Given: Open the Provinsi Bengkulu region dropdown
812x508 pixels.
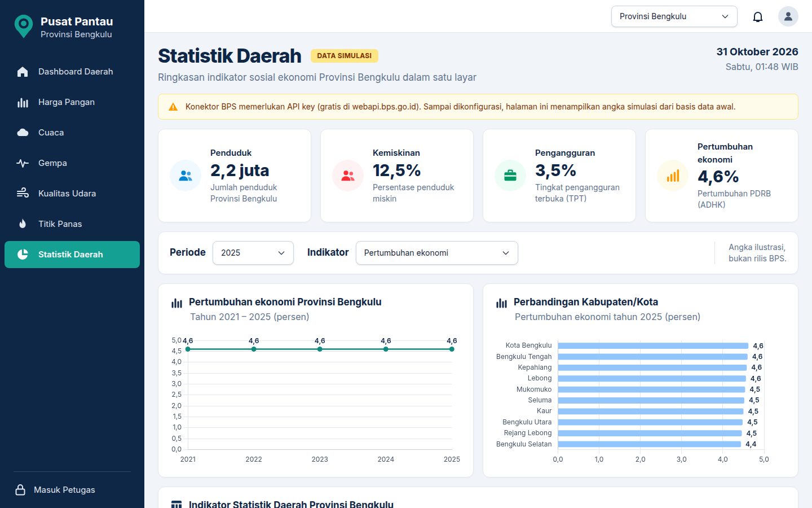Looking at the screenshot, I should coord(674,16).
